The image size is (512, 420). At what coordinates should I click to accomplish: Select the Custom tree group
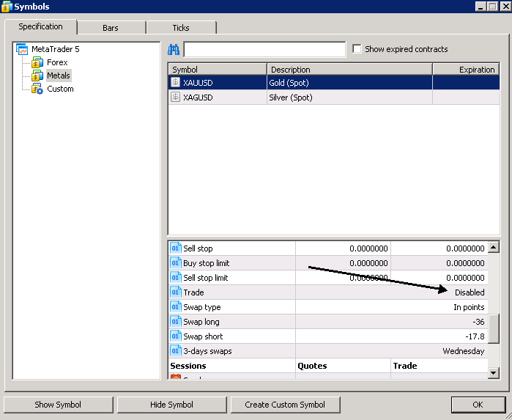(60, 89)
